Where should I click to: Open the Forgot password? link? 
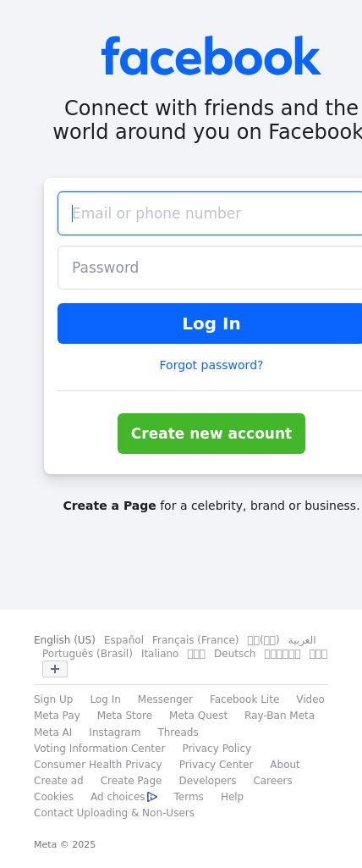tap(211, 365)
